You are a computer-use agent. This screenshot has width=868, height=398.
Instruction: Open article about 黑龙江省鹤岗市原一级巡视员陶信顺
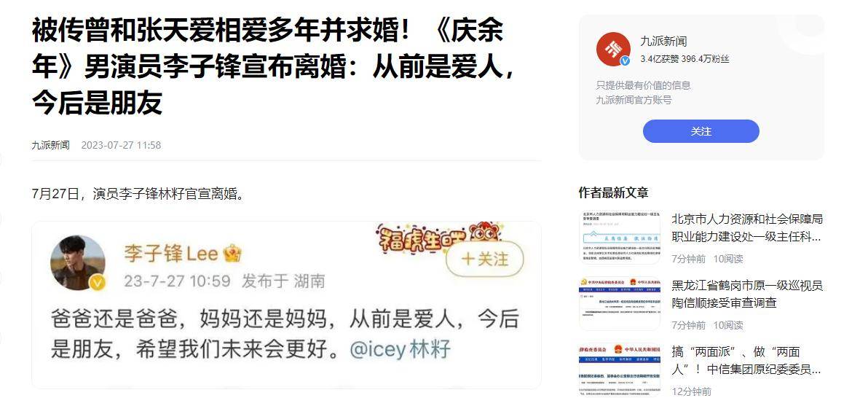pyautogui.click(x=747, y=294)
